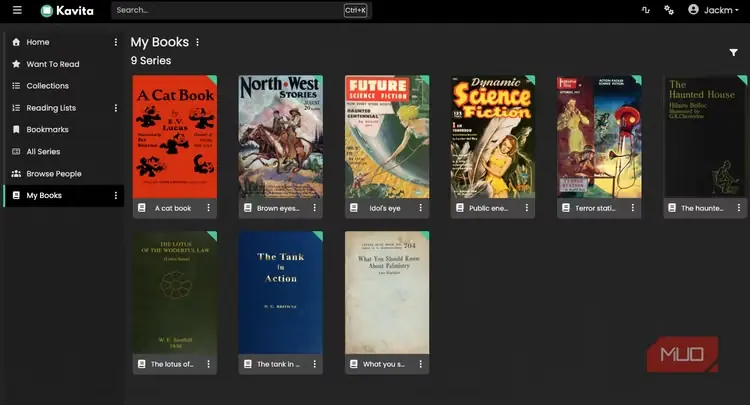This screenshot has width=750, height=405.
Task: Open The Haunted House cover
Action: pos(705,137)
